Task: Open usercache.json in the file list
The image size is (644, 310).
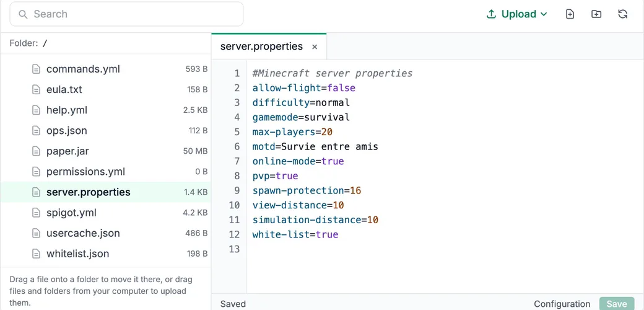Action: pyautogui.click(x=105, y=233)
